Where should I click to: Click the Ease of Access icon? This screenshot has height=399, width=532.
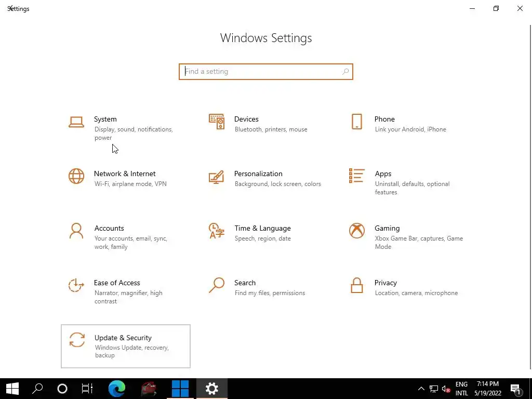click(76, 285)
